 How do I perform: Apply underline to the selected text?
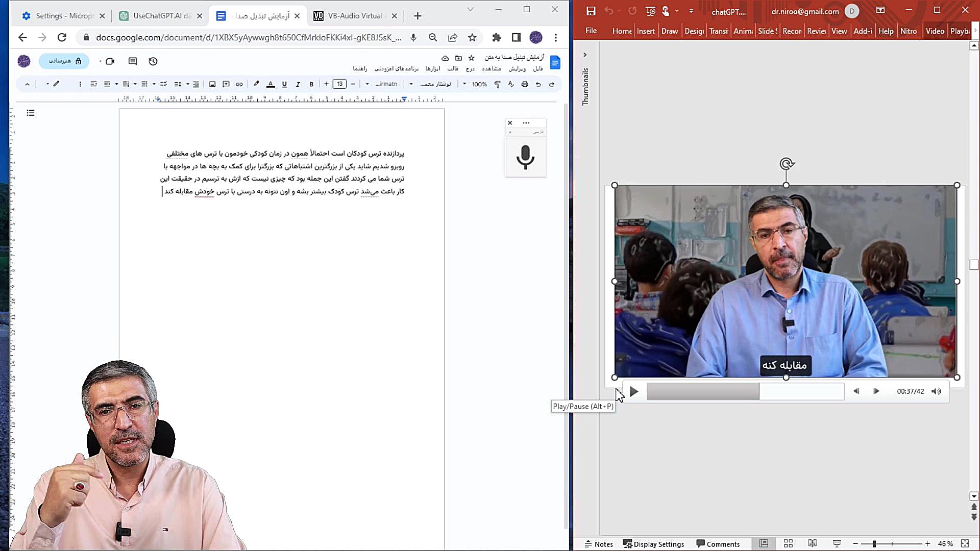(x=284, y=84)
